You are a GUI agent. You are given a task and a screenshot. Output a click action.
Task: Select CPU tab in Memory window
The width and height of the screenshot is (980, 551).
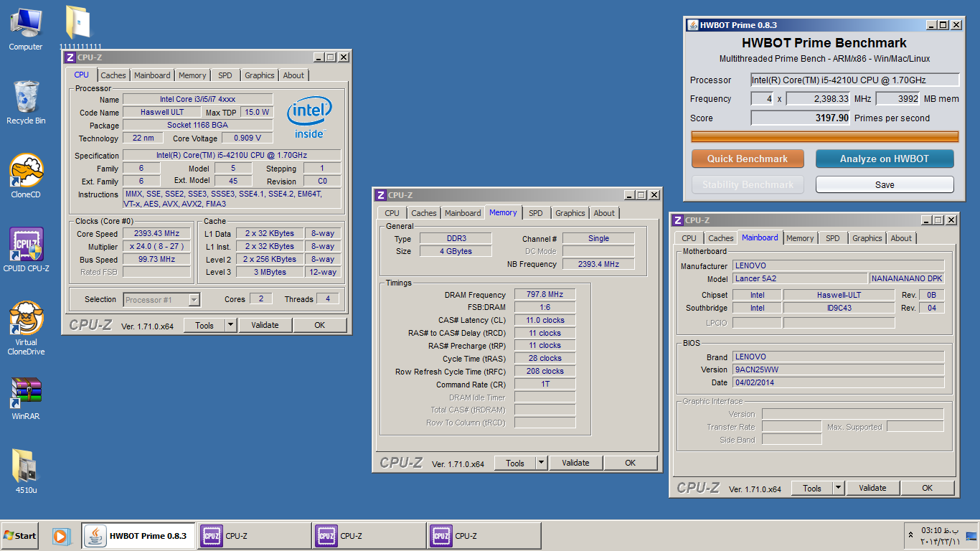tap(392, 213)
